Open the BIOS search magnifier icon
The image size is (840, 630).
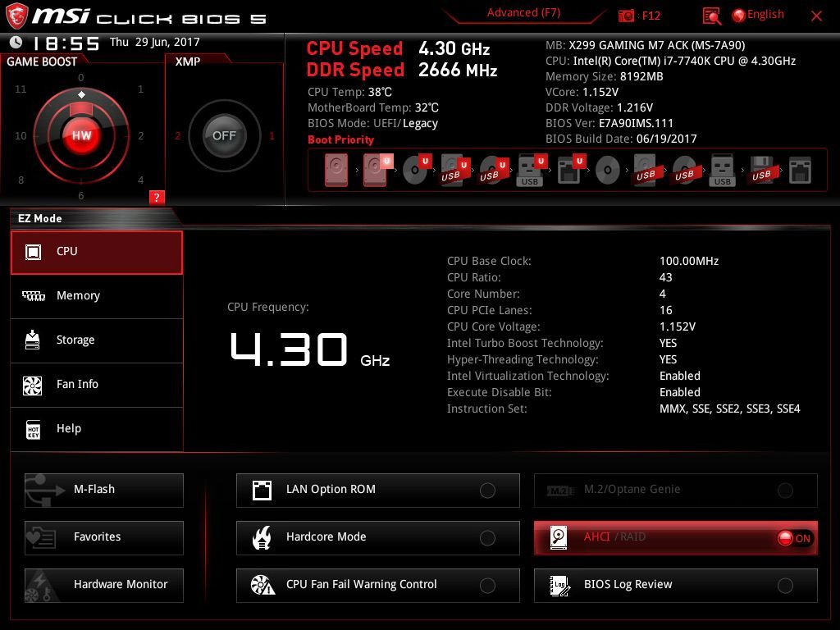tap(711, 16)
